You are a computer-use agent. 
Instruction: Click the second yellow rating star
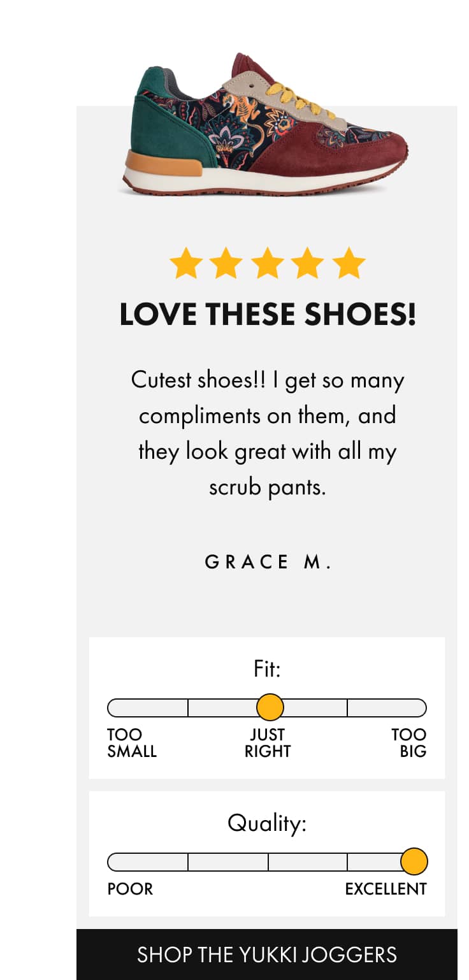pyautogui.click(x=226, y=264)
